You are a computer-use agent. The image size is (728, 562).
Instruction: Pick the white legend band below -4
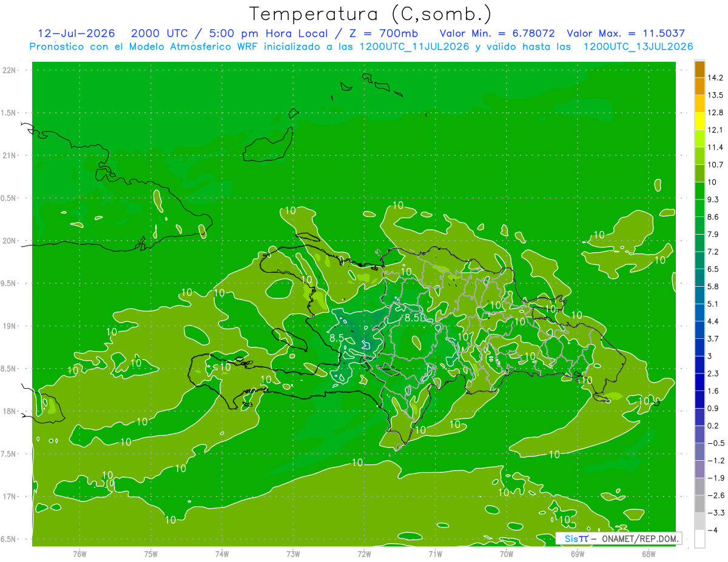click(699, 539)
